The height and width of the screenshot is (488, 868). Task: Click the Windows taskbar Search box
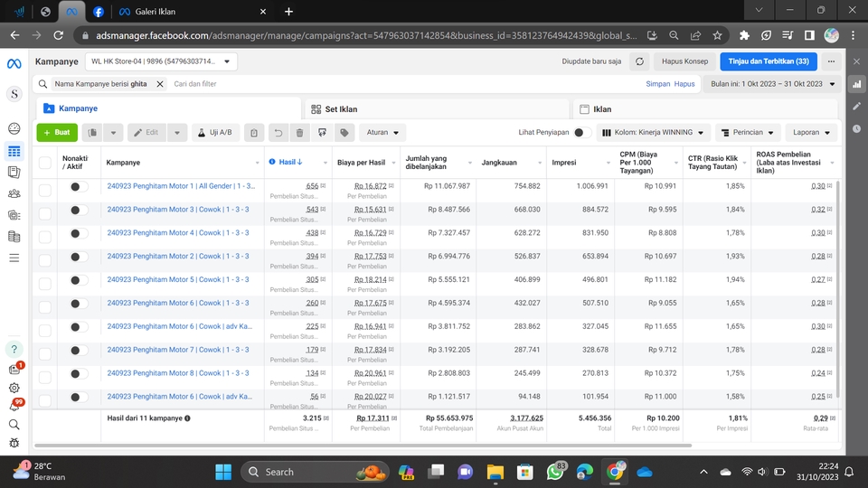click(x=316, y=472)
